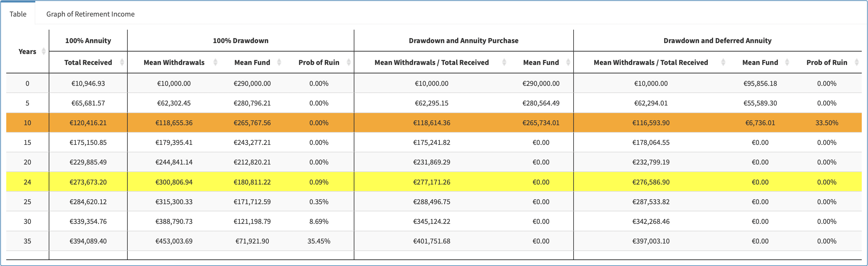Sort by 100% Drawdown Prob of Ruin icon
Screen dimensions: 868x266
click(x=348, y=62)
